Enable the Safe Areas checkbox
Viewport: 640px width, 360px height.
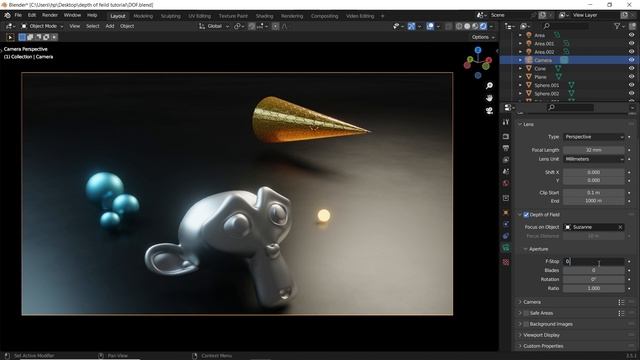click(x=526, y=313)
